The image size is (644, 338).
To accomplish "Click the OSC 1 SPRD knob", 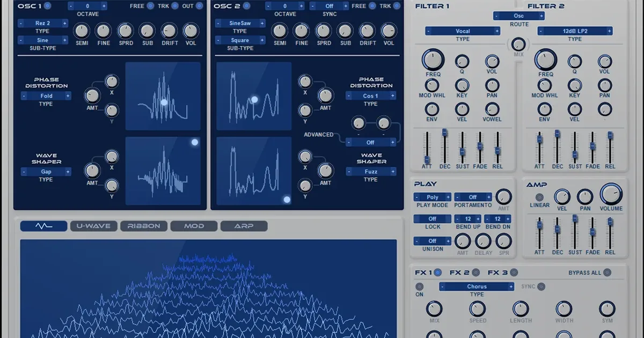I will coord(126,31).
